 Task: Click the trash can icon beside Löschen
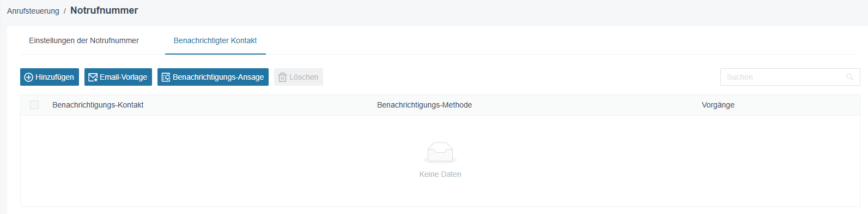(282, 78)
